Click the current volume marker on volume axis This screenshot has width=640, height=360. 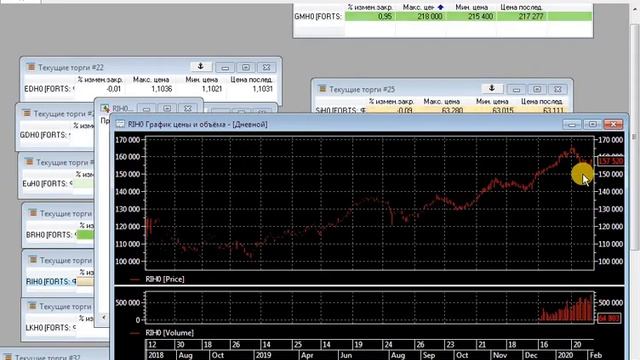609,318
